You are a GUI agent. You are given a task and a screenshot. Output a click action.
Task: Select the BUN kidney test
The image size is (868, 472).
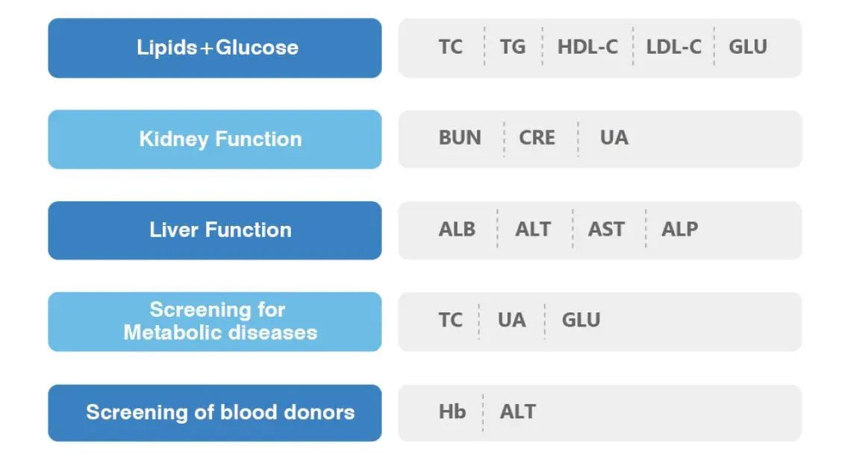(460, 139)
